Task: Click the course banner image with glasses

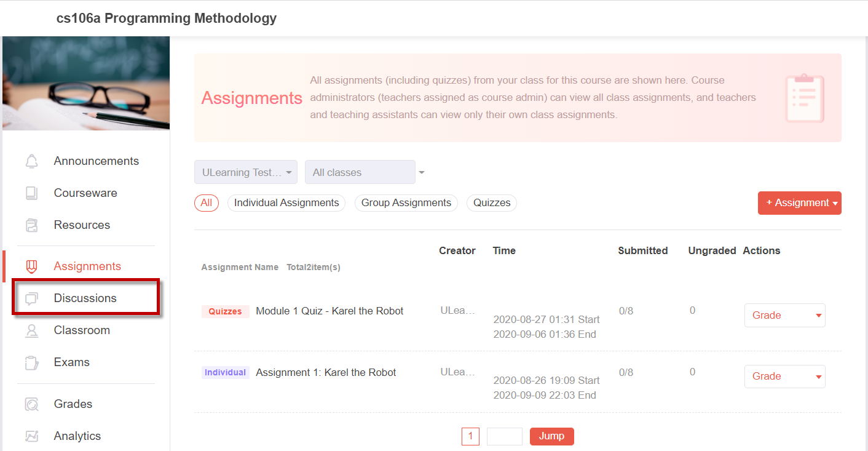Action: [x=86, y=83]
